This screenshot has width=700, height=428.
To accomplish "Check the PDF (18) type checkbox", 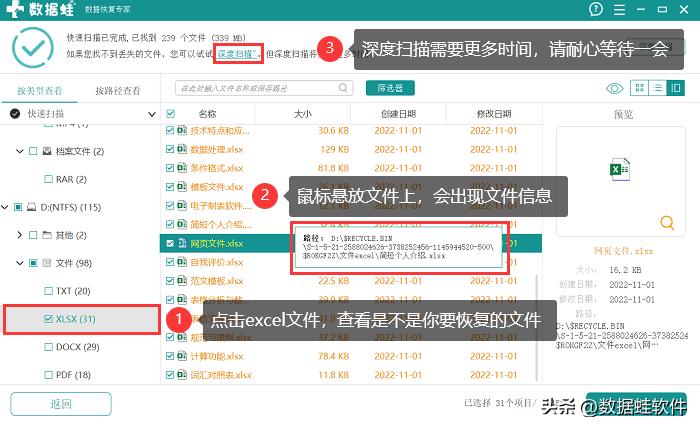I will point(49,375).
